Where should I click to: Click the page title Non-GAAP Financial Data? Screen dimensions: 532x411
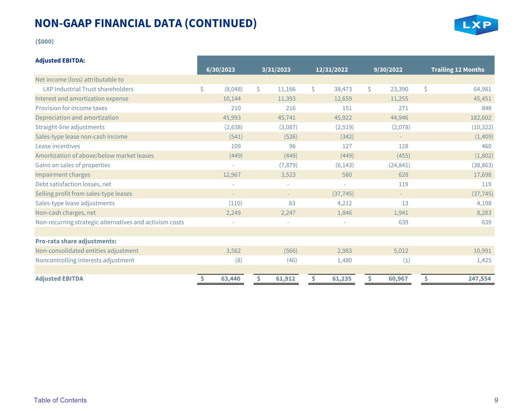tap(146, 23)
